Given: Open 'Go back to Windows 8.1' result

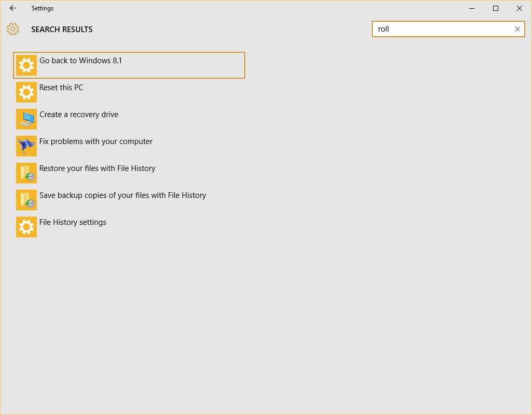Looking at the screenshot, I should (x=129, y=65).
